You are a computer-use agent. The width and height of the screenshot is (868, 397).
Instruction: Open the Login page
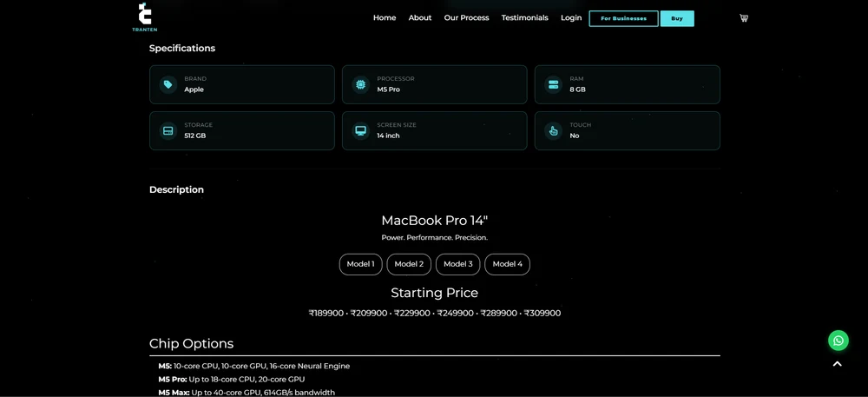571,17
